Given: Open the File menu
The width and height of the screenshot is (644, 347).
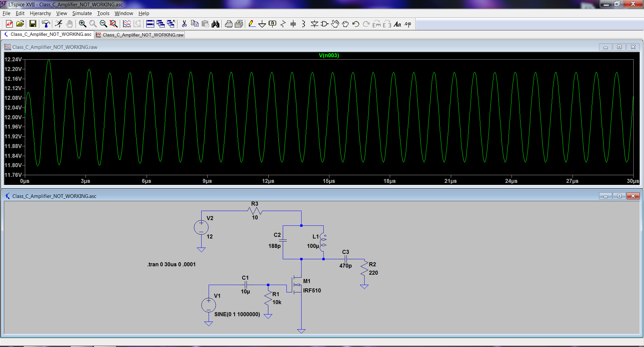Looking at the screenshot, I should [x=6, y=13].
